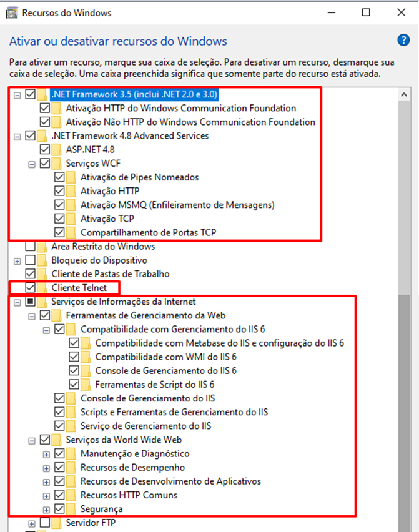
Task: Collapse Compatibilidade com Gerenciamento do IIS 6
Action: coord(46,330)
